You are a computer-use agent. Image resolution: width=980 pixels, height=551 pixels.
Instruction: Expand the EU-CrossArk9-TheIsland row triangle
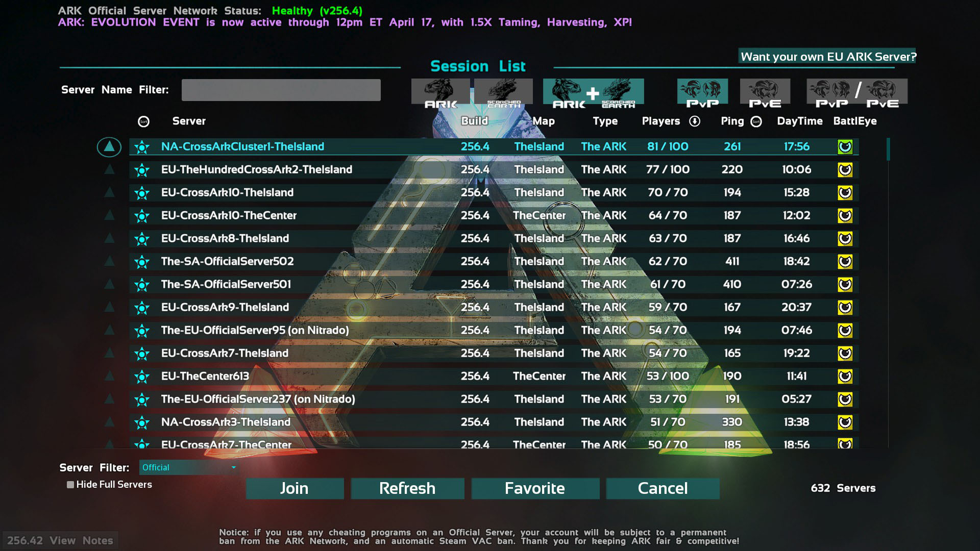pos(109,307)
